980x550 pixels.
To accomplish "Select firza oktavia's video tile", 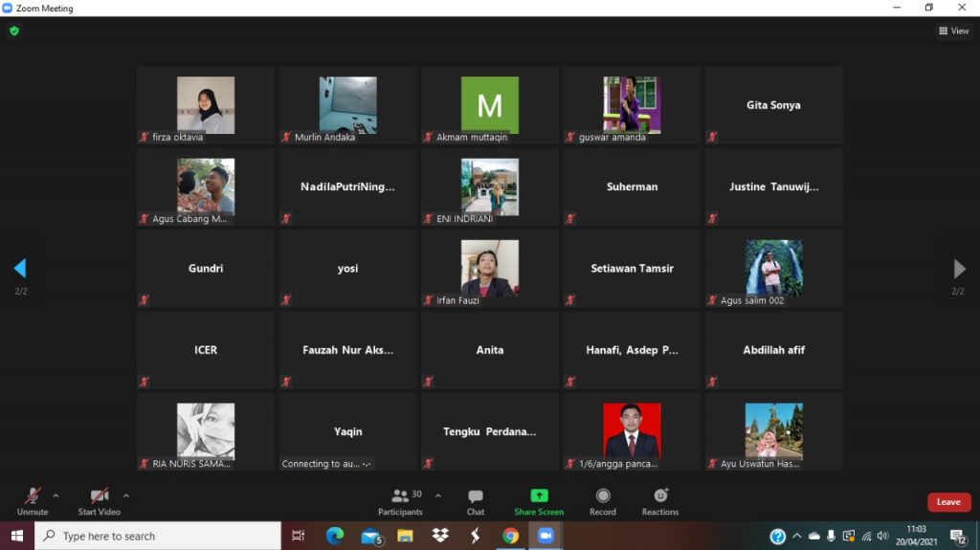I will coord(206,105).
